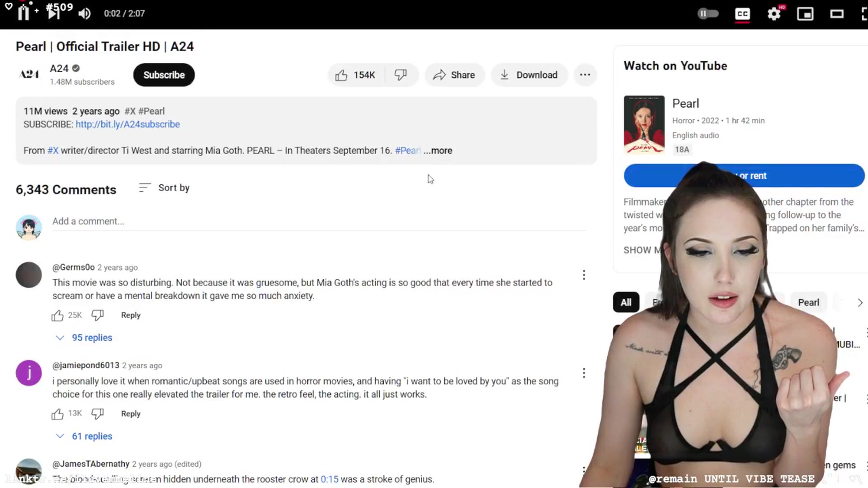The width and height of the screenshot is (868, 488).
Task: Open the @Germs0o username
Action: (x=73, y=267)
